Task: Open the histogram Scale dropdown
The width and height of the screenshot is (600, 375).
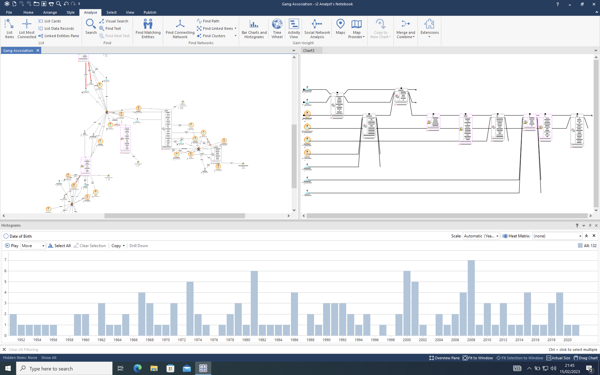Action: (x=481, y=236)
